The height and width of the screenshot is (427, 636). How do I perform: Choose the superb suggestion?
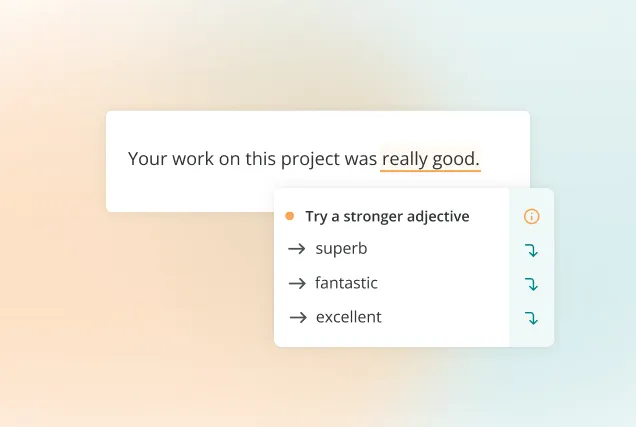click(x=341, y=249)
